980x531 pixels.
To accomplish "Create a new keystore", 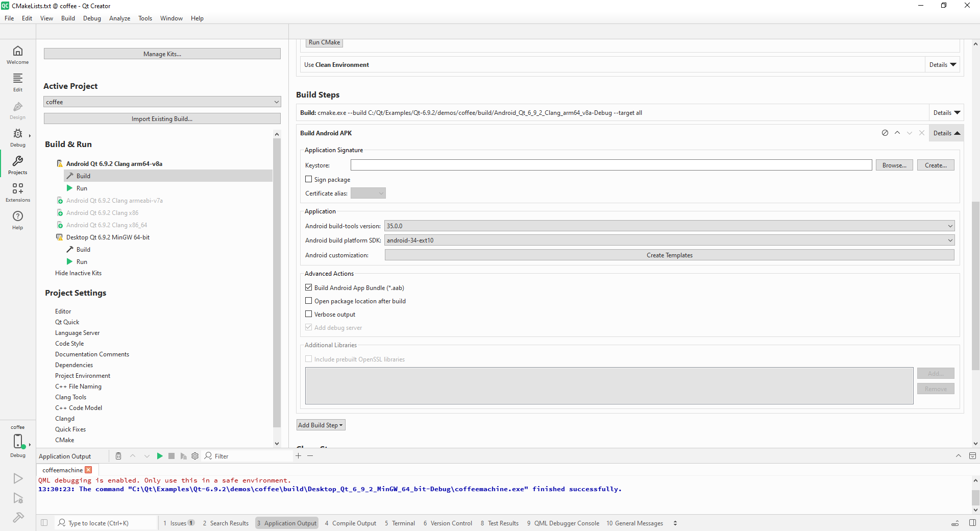I will pos(936,165).
